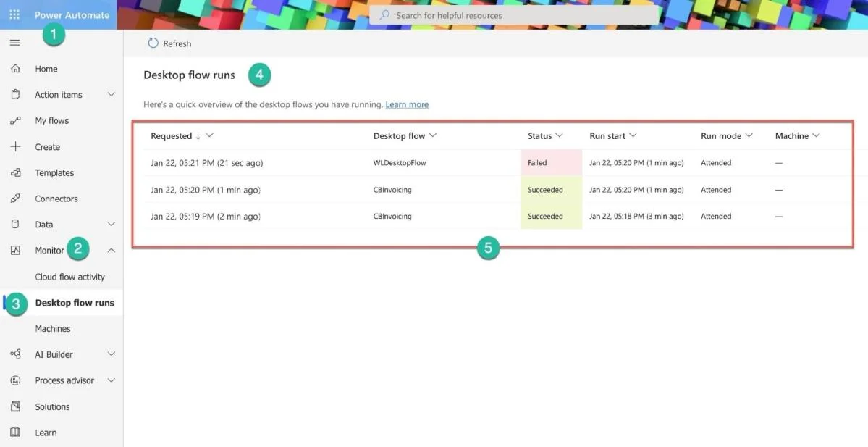Click the Solutions icon

tap(15, 406)
